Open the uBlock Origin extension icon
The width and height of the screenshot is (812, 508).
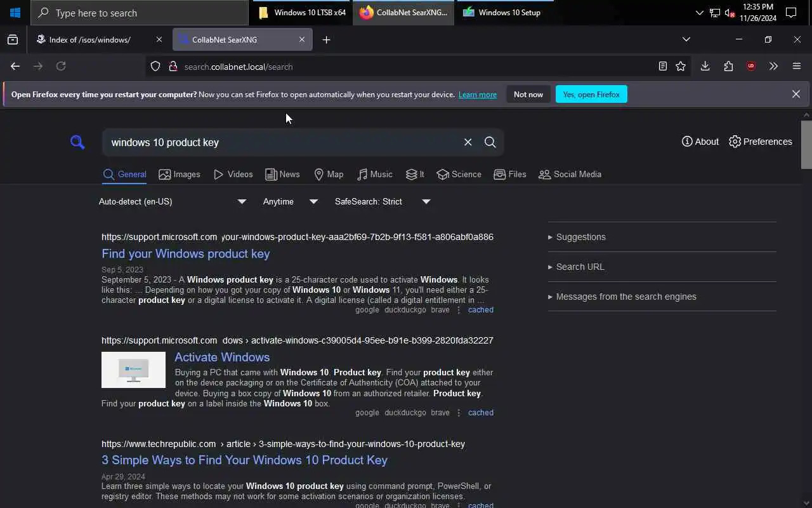point(751,66)
